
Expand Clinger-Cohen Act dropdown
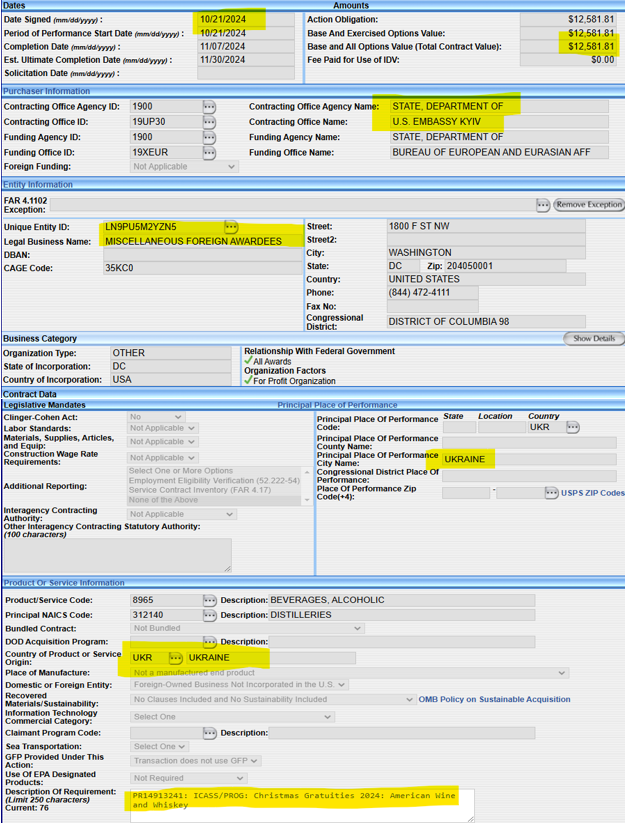tap(156, 417)
